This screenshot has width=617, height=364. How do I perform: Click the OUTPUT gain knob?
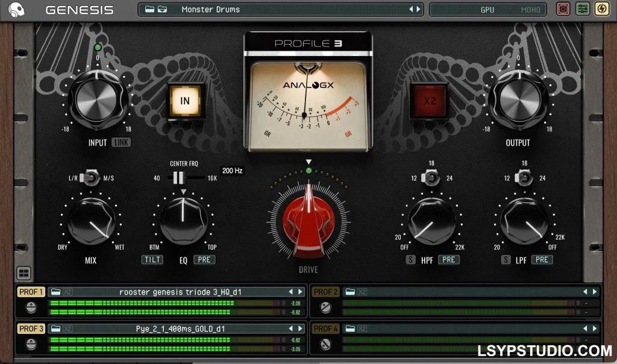(518, 100)
